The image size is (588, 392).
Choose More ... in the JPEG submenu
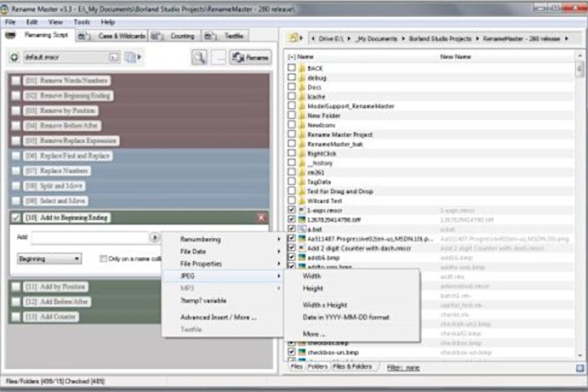tap(351, 334)
